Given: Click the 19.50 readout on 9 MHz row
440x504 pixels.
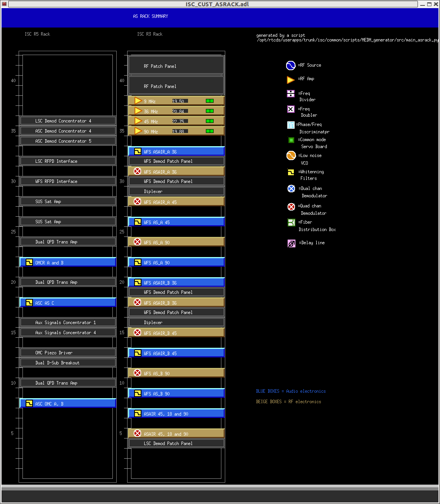Looking at the screenshot, I should tap(180, 101).
